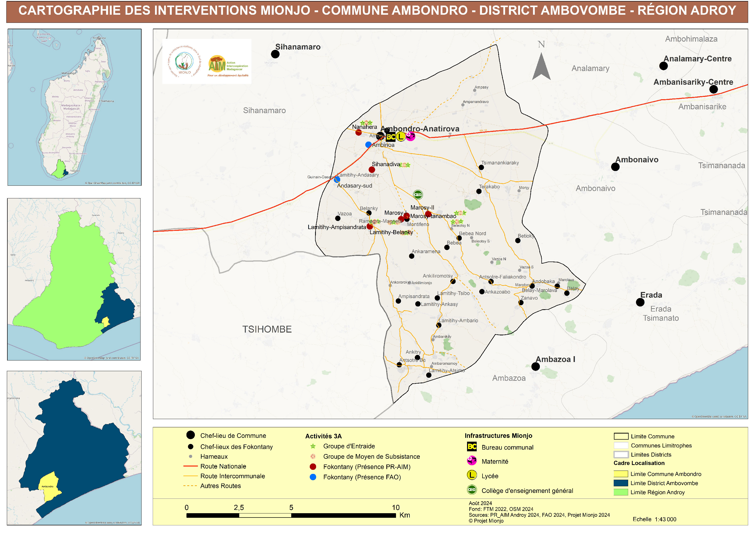Click the kilometre scale bar
Screen dimensions: 756x534
tap(291, 515)
